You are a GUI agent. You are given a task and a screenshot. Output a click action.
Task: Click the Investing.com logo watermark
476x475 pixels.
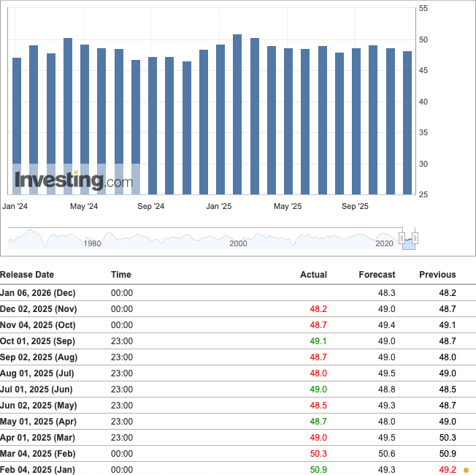coord(74,180)
